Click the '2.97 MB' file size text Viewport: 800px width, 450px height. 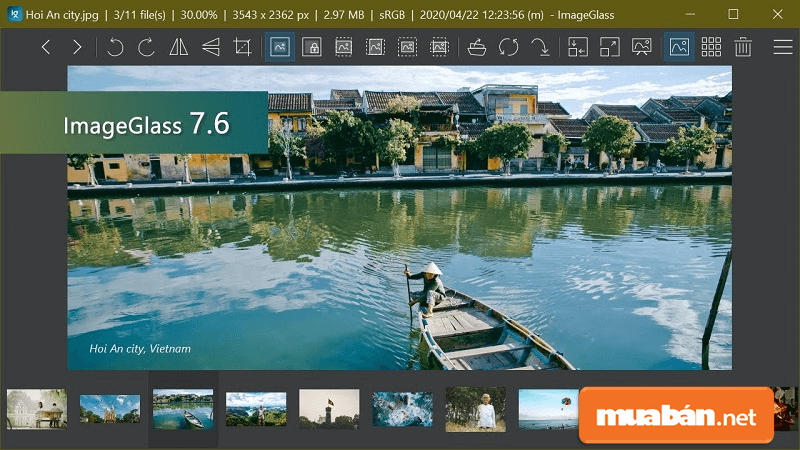tap(344, 15)
